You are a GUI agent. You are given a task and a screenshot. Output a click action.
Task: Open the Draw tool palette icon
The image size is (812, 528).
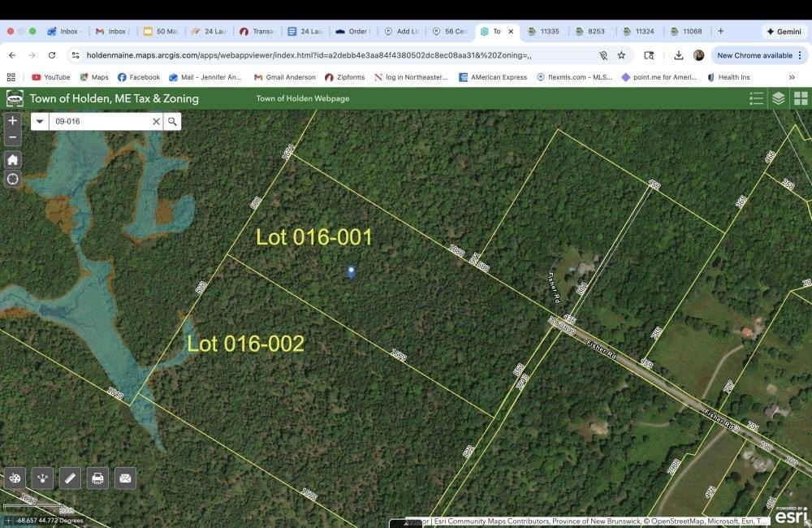tap(15, 478)
